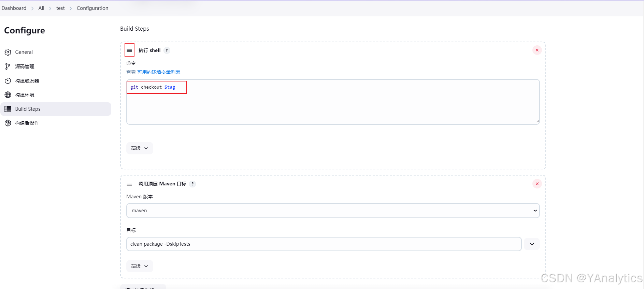Click the 执行 shell step title
The image size is (644, 289).
(x=149, y=50)
